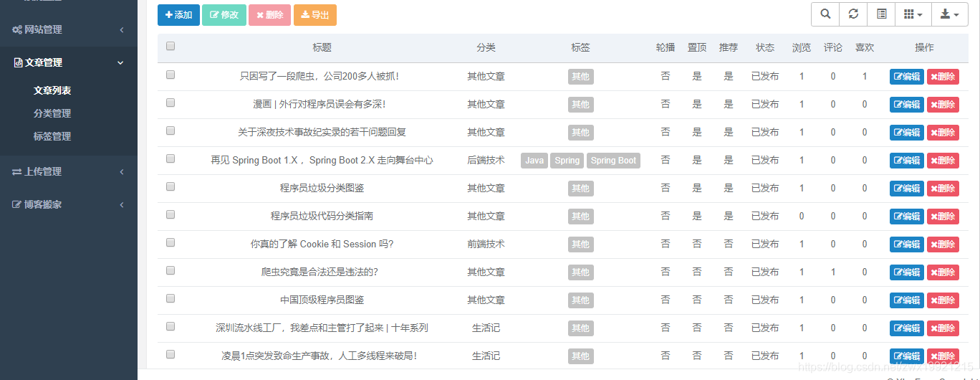This screenshot has height=380, width=980.
Task: Click the red 删除 toolbar button
Action: coord(269,15)
